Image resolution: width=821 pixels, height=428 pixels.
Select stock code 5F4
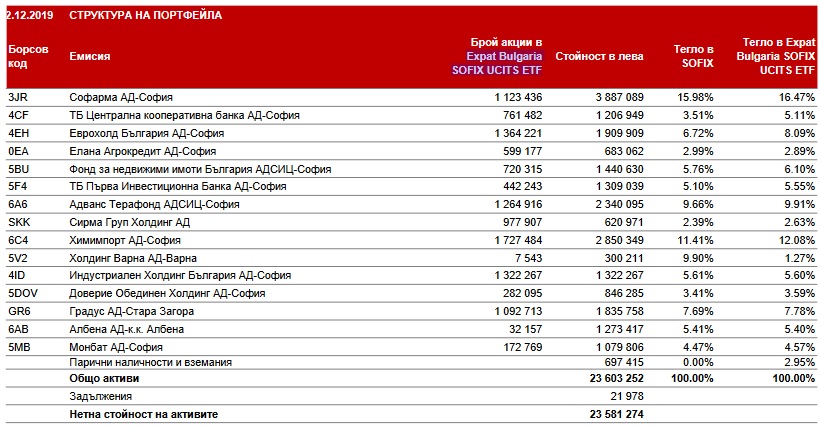click(x=19, y=186)
